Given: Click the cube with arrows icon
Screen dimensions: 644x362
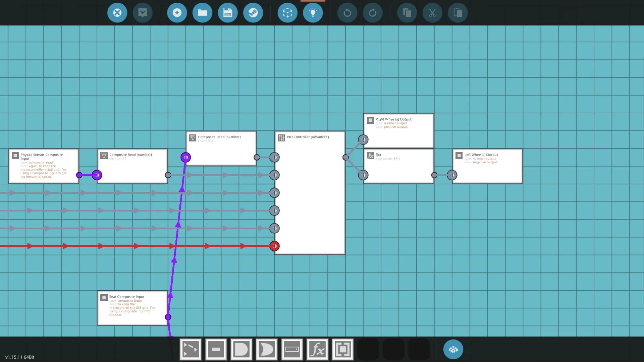Looking at the screenshot, I should (287, 13).
